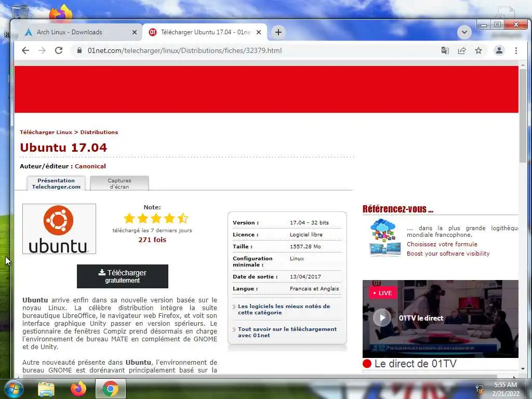
Task: Open Chrome profile avatar menu
Action: click(x=499, y=50)
